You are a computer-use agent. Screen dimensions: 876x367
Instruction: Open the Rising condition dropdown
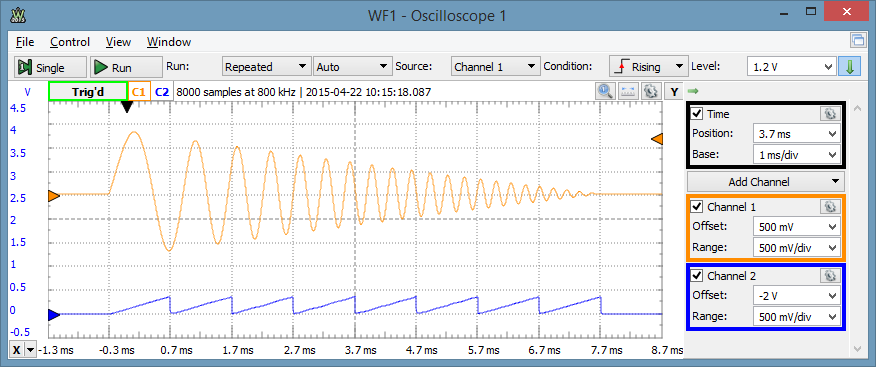[x=648, y=66]
